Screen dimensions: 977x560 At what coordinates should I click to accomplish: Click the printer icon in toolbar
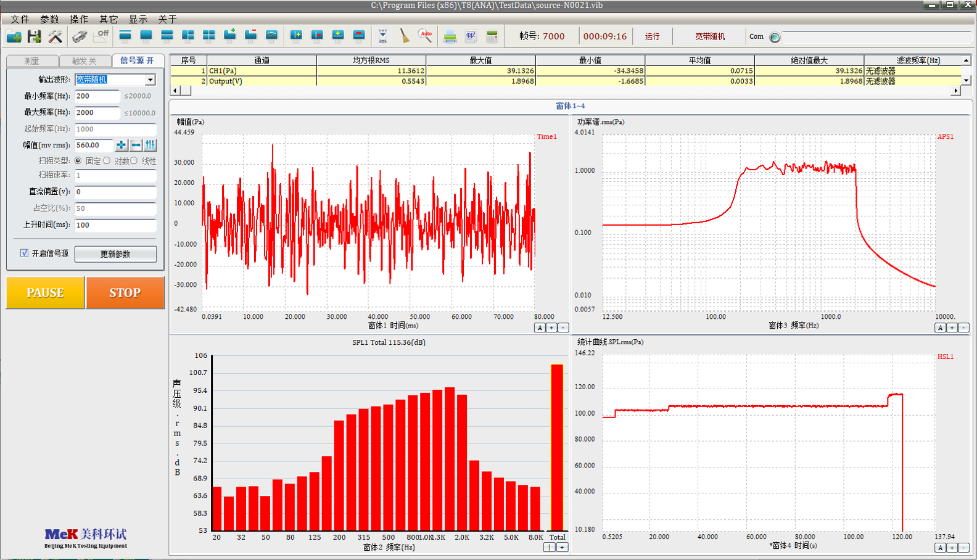click(x=450, y=36)
